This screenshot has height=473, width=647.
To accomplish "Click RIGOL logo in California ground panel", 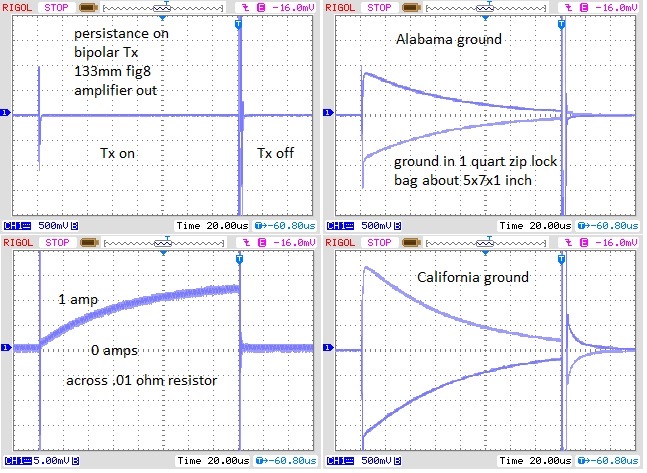I will point(340,242).
